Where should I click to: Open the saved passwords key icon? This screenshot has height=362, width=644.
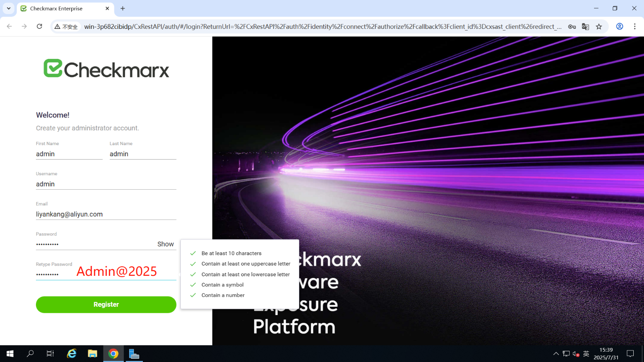click(x=572, y=26)
